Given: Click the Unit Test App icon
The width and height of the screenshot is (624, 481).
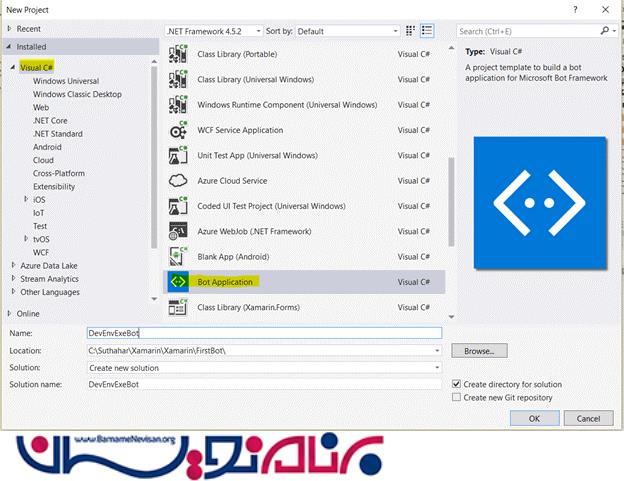Looking at the screenshot, I should pyautogui.click(x=179, y=155).
